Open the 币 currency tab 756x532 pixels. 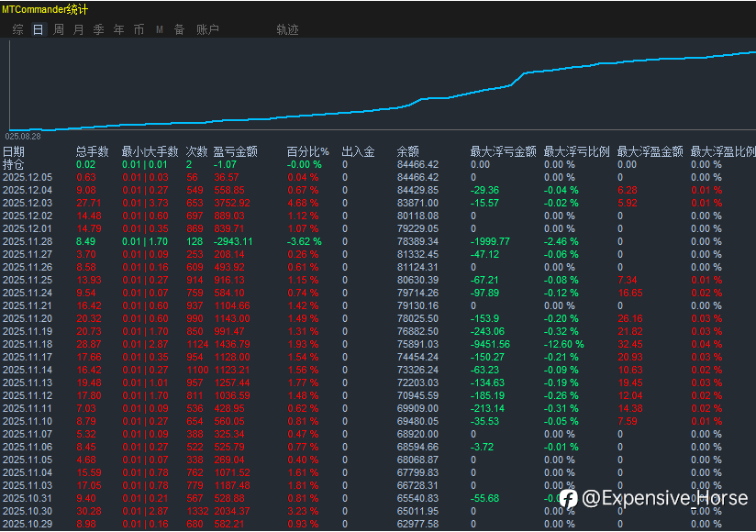pyautogui.click(x=139, y=29)
